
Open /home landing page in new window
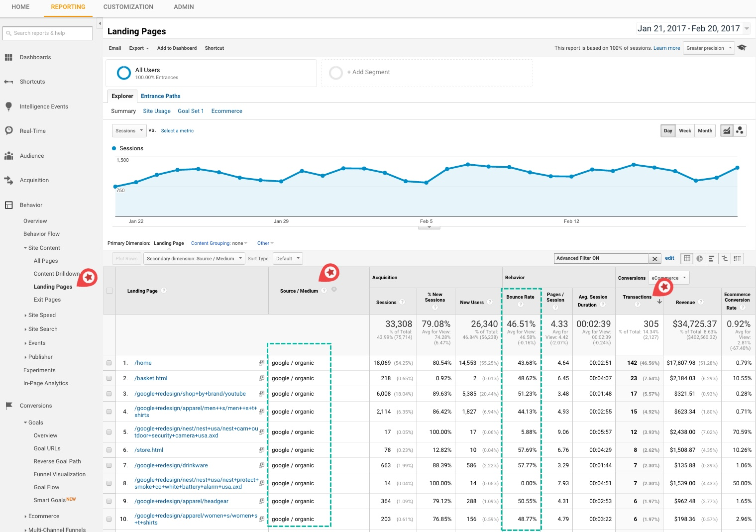pos(261,363)
